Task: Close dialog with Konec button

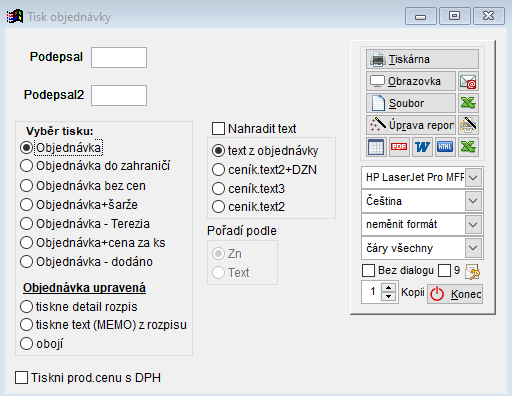Action: coord(455,294)
